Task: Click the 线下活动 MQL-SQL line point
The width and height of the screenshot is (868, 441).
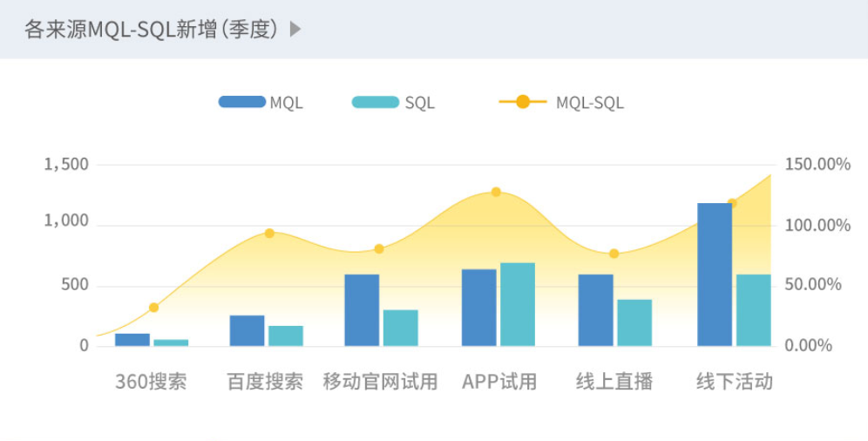Action: [732, 204]
